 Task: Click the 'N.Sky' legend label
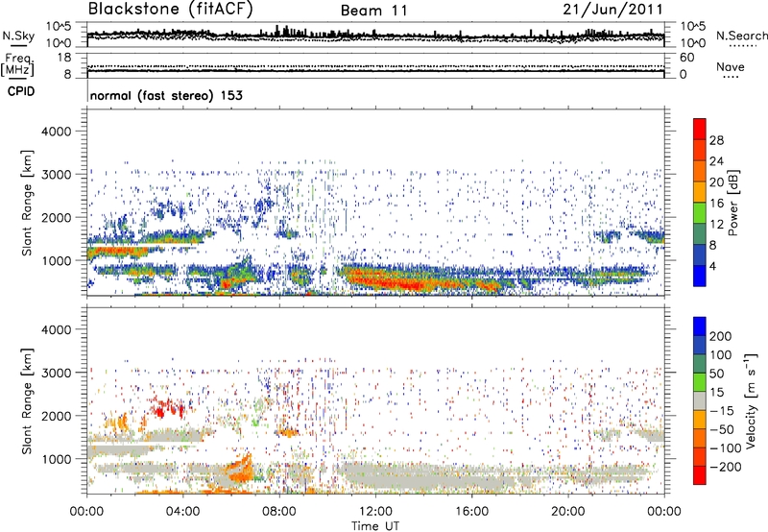point(18,36)
